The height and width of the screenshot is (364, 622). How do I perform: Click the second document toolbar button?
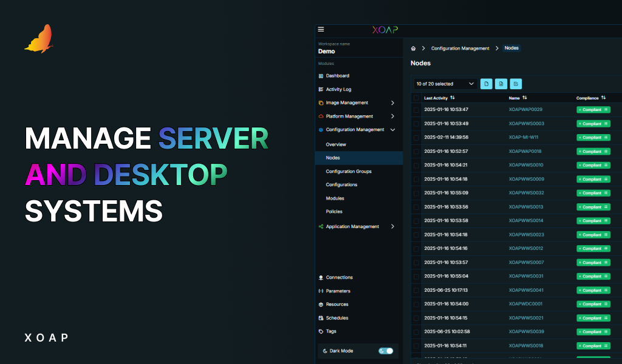pyautogui.click(x=501, y=84)
